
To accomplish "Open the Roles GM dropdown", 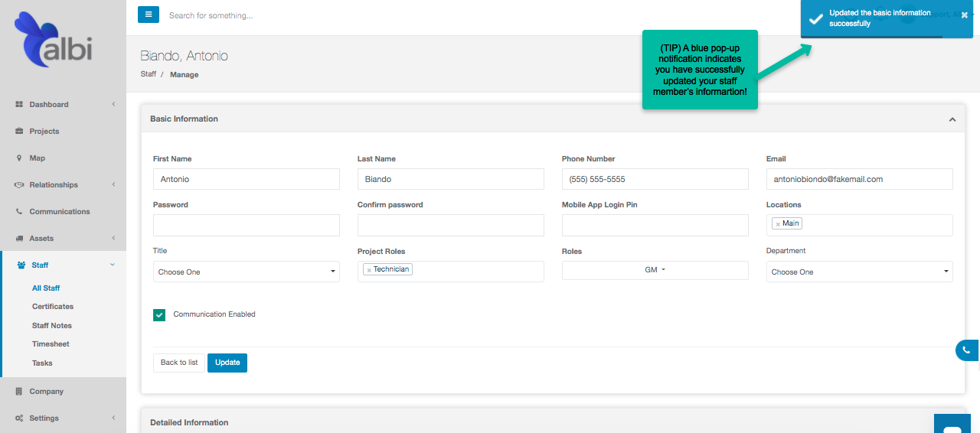I will click(655, 270).
